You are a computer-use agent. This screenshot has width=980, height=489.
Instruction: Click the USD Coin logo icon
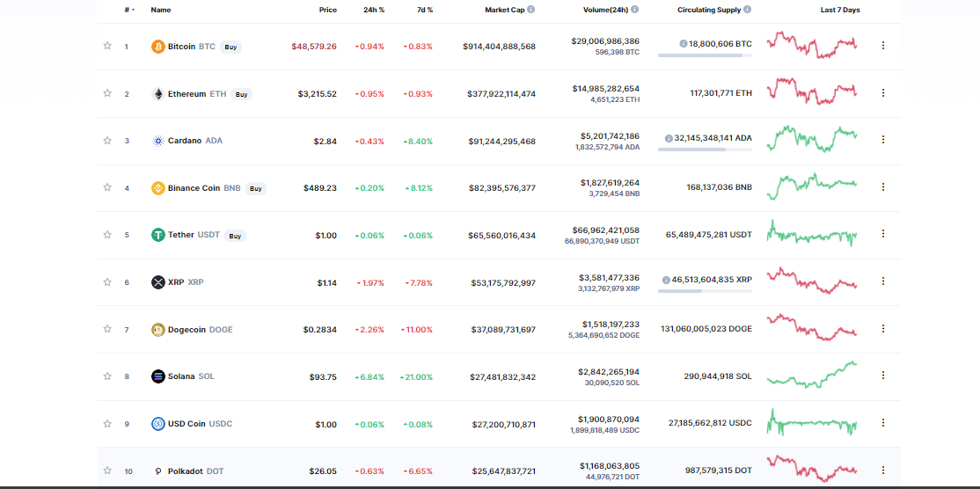pyautogui.click(x=158, y=424)
